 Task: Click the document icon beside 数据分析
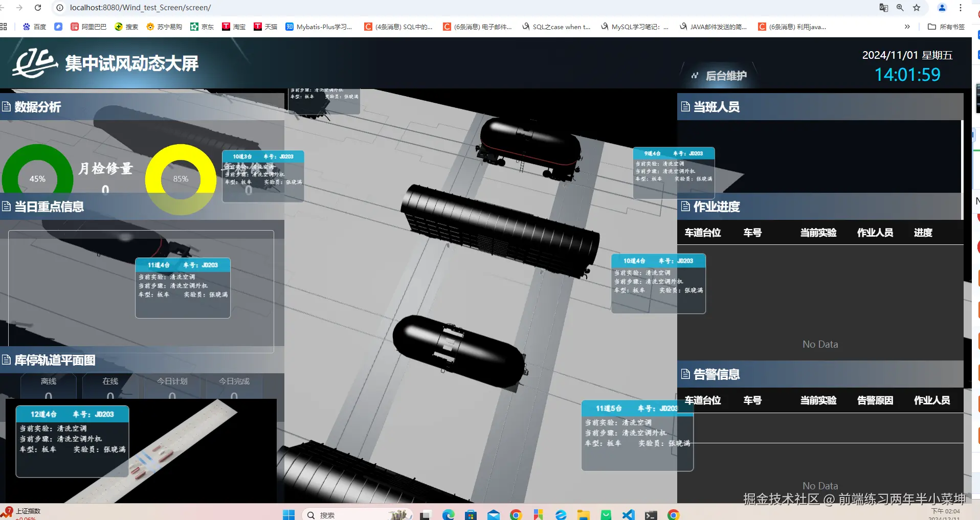(6, 107)
